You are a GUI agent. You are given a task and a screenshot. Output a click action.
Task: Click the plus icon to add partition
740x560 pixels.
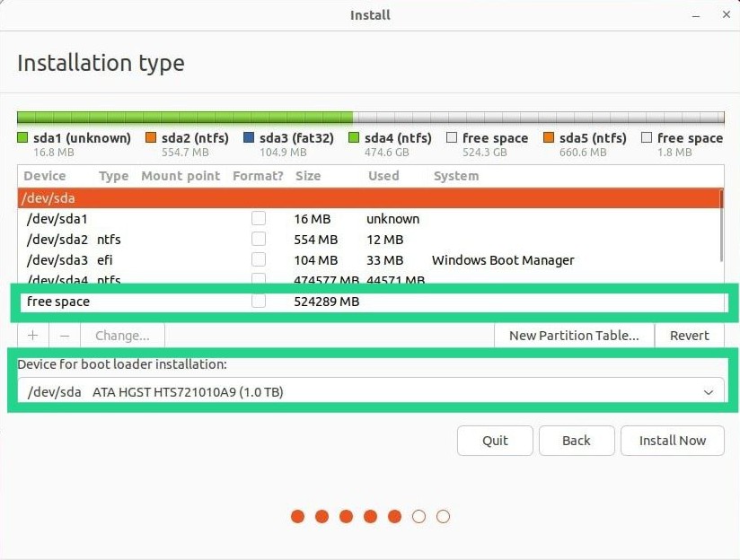point(33,336)
